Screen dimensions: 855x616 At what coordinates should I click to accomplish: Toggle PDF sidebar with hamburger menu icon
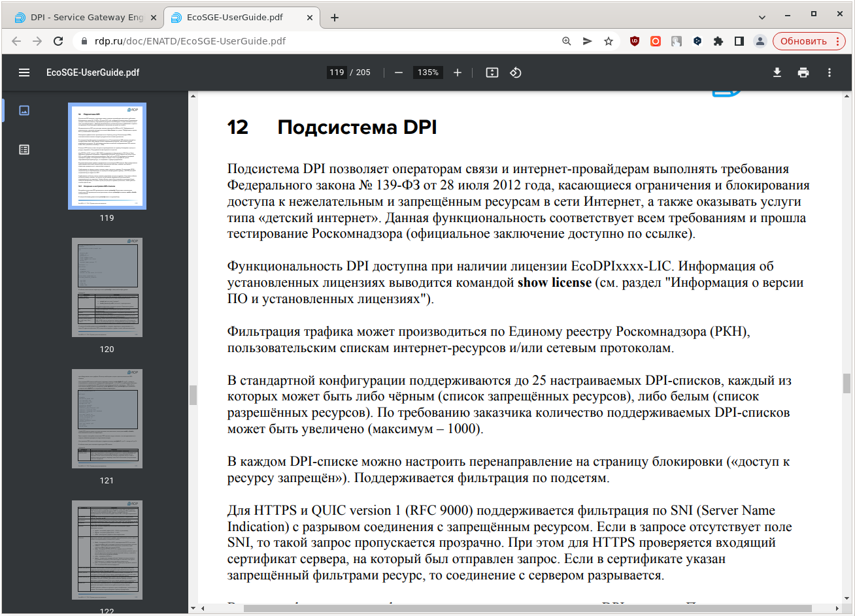coord(24,73)
